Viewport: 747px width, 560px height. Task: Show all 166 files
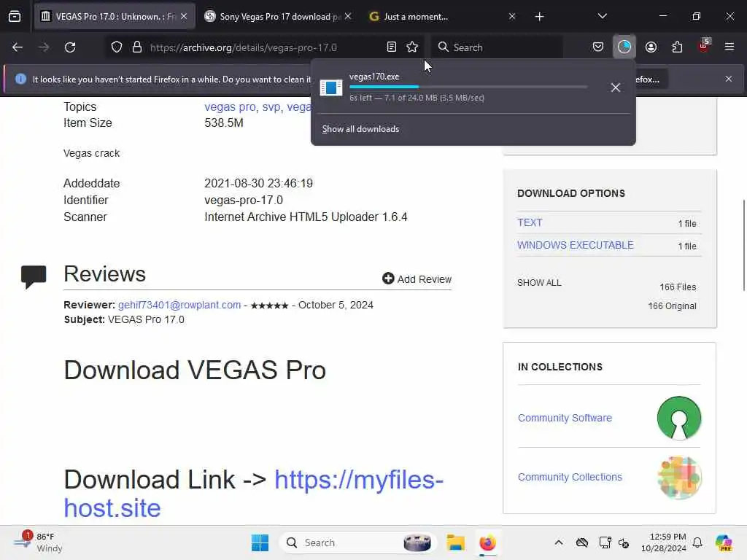click(x=539, y=283)
